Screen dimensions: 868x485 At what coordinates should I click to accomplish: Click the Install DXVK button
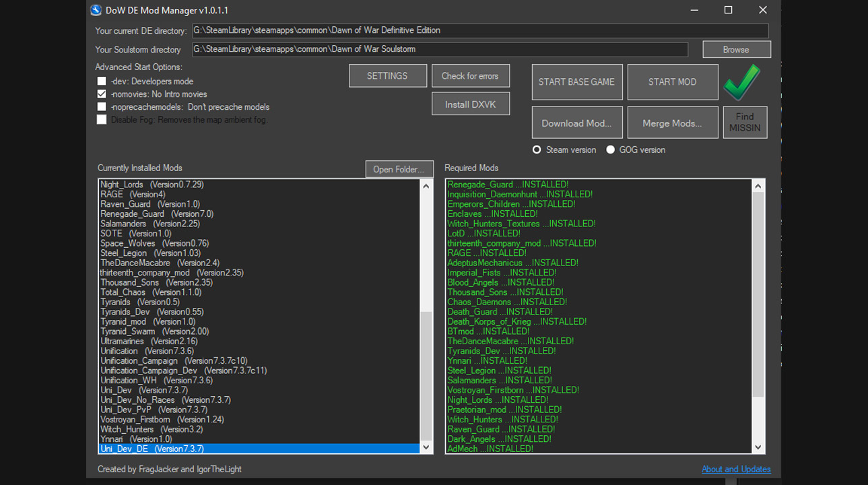tap(470, 104)
